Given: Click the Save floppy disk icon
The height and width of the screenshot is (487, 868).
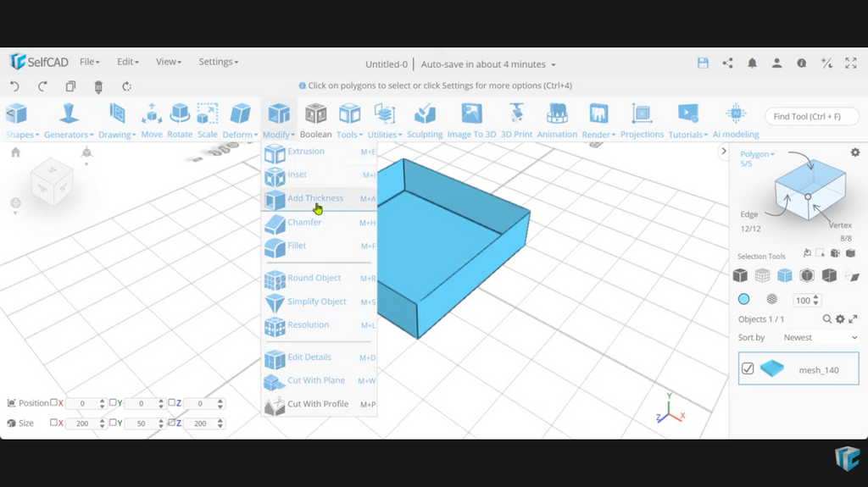Looking at the screenshot, I should [x=703, y=63].
